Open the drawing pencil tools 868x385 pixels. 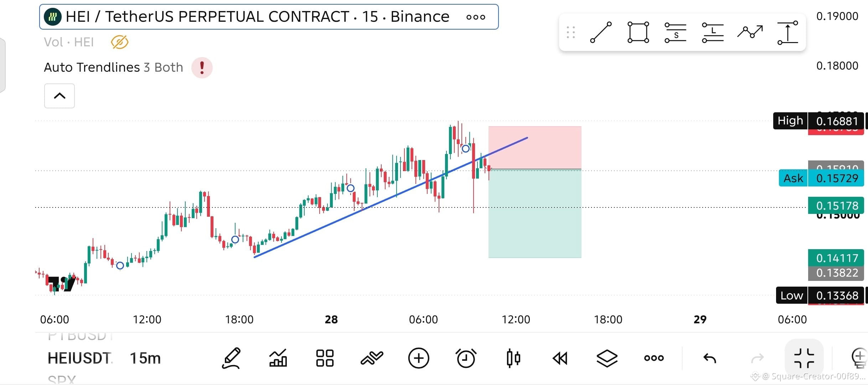coord(231,358)
